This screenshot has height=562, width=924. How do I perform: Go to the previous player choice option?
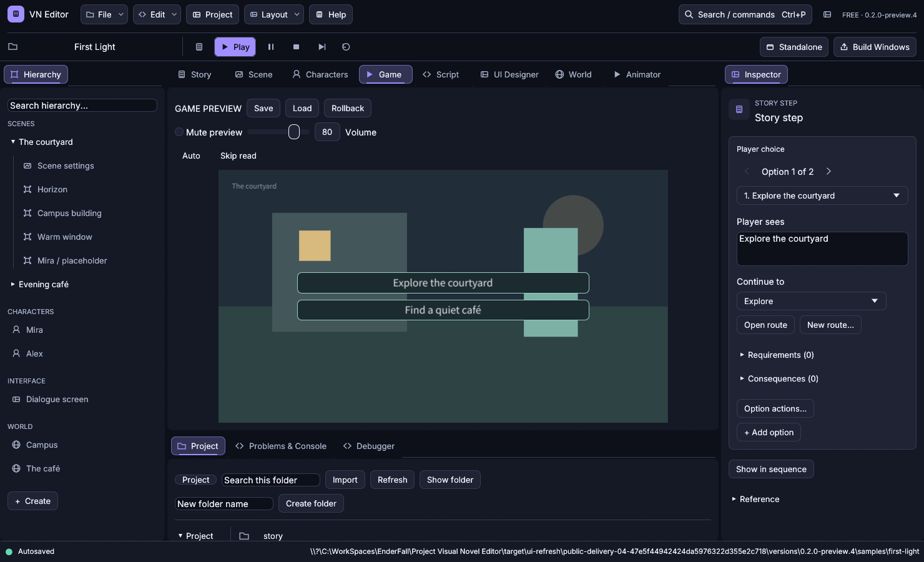click(x=747, y=171)
